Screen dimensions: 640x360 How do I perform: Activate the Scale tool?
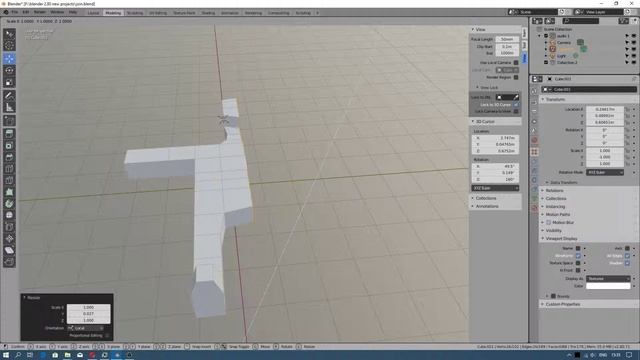pos(9,82)
